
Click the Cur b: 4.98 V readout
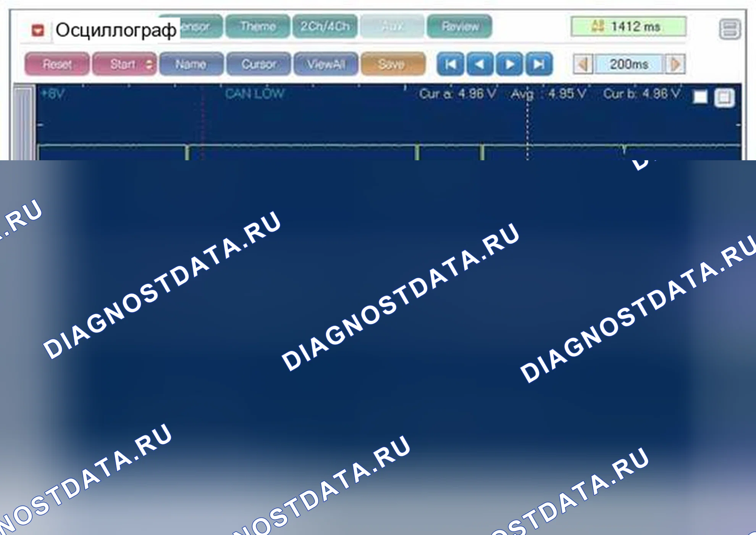point(641,94)
